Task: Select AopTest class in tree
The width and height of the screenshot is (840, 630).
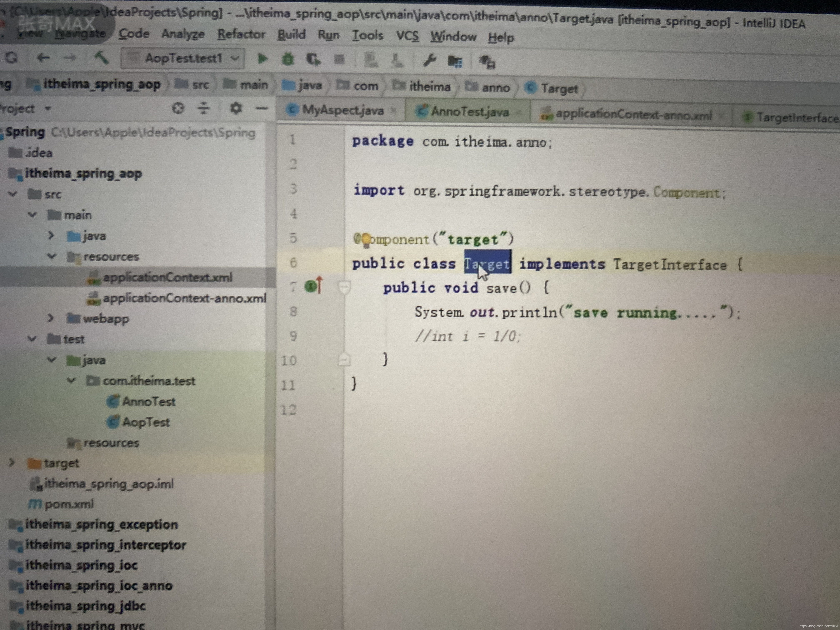Action: pos(139,422)
